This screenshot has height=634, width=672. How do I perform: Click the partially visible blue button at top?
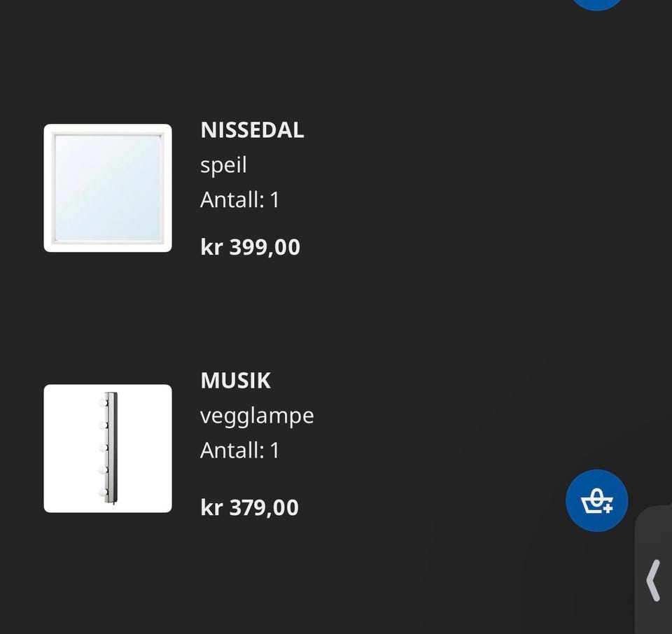pos(597,3)
